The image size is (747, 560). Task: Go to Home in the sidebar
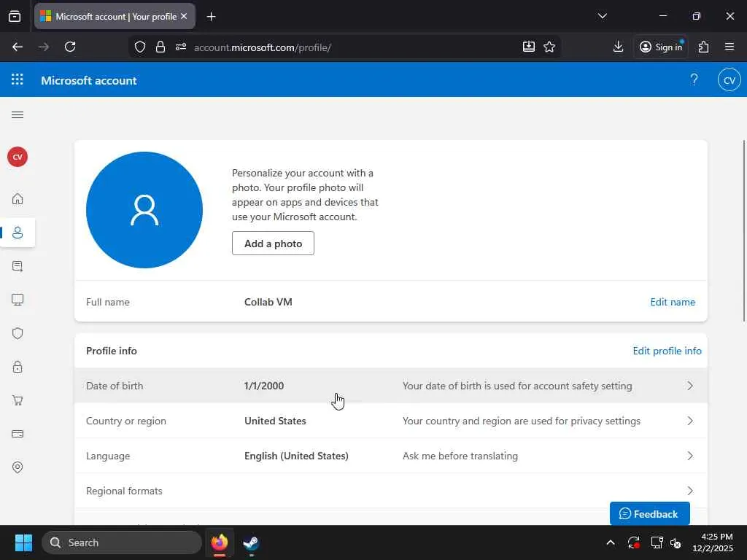point(18,199)
